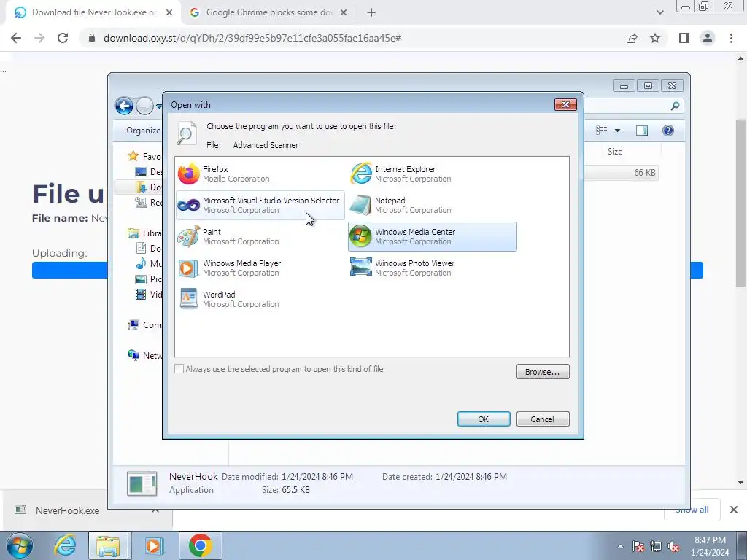This screenshot has height=560, width=747.
Task: Open the Organize menu in Explorer
Action: tap(143, 131)
